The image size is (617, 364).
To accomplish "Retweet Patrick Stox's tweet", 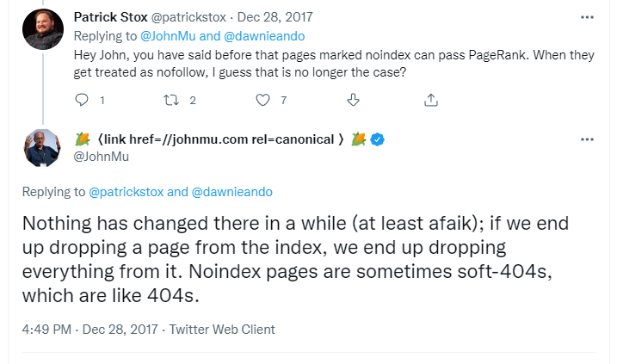I will [x=171, y=100].
